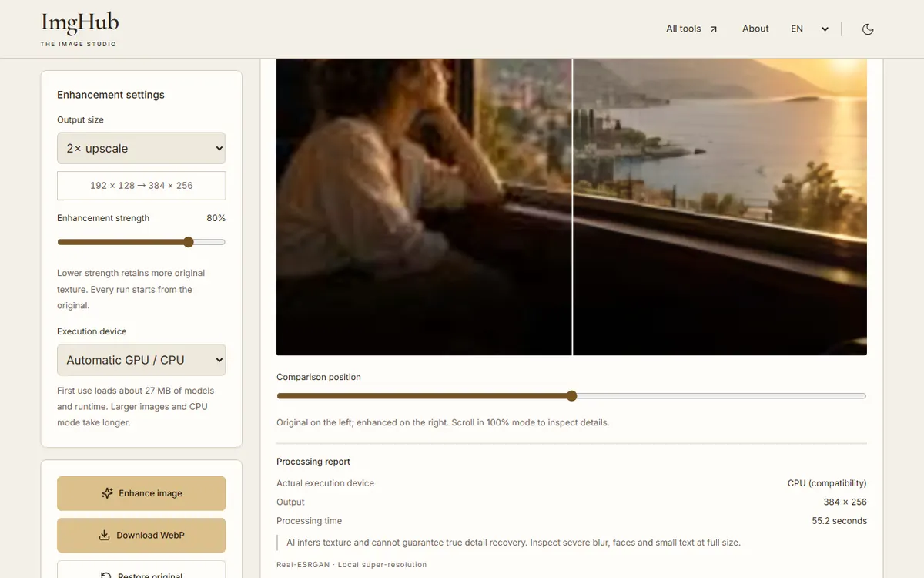Screen dimensions: 924x578
Task: Click the image comparison divider line
Action: click(x=572, y=207)
